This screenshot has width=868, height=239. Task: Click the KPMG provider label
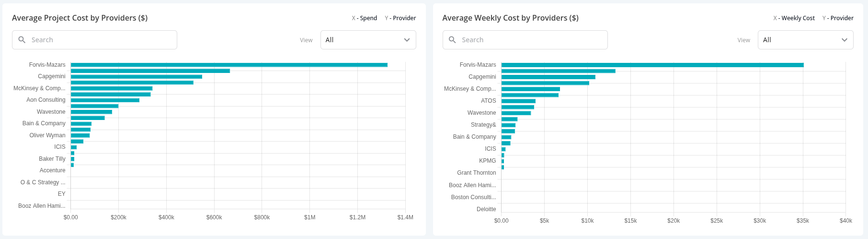coord(487,161)
